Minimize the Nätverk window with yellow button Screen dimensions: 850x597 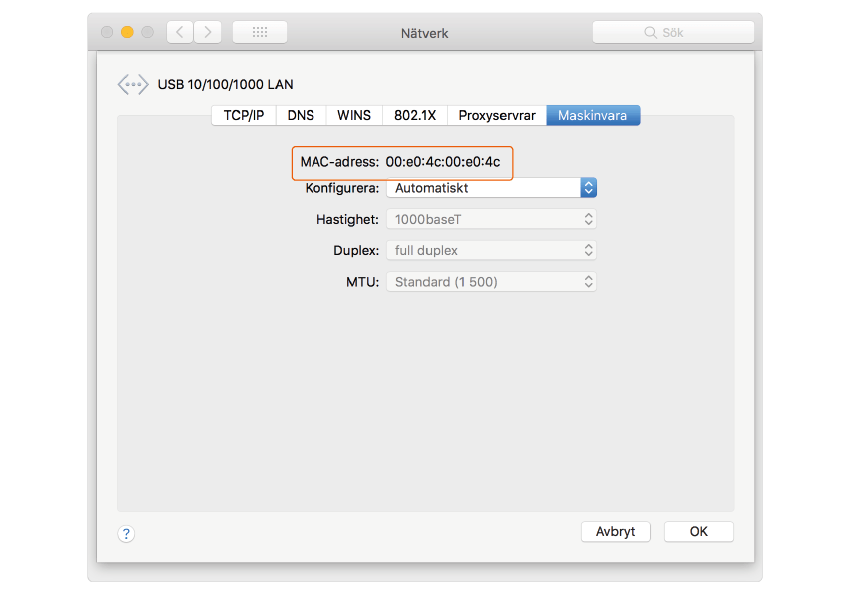point(127,32)
